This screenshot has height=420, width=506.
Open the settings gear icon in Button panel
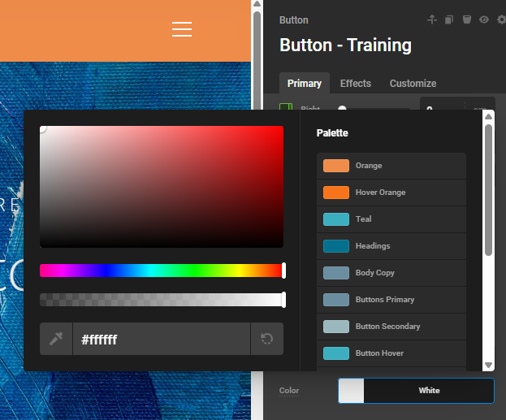[501, 20]
